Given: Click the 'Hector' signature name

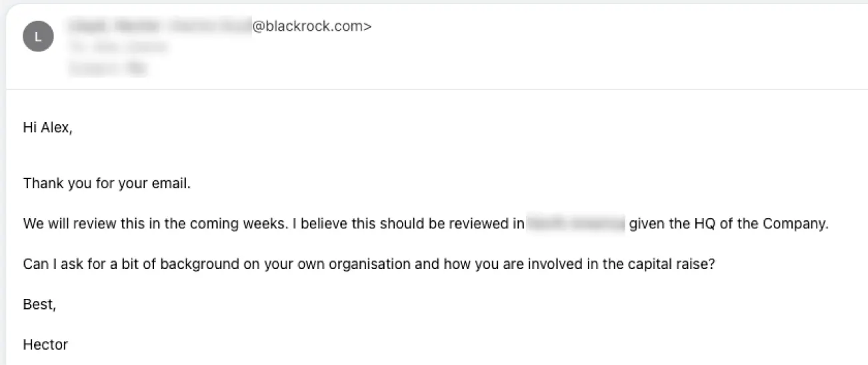Looking at the screenshot, I should (45, 345).
